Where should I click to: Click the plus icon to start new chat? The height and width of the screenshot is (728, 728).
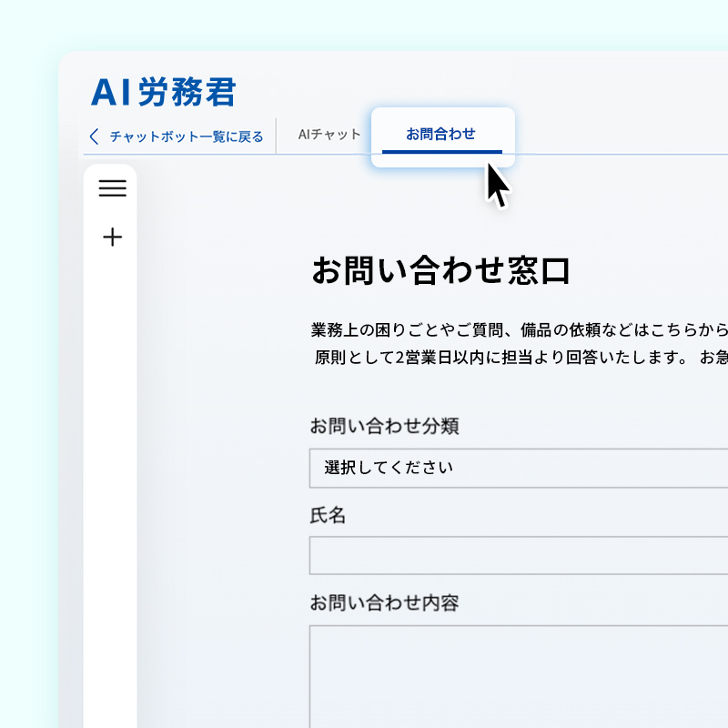[112, 238]
